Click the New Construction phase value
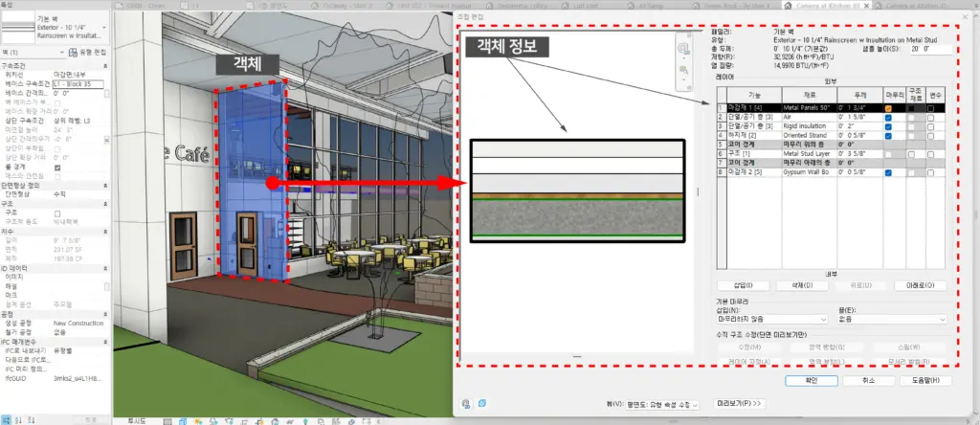Image resolution: width=980 pixels, height=425 pixels. pos(78,324)
